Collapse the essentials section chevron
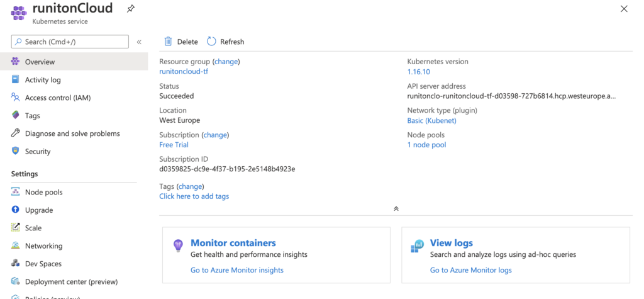644x299 pixels. tap(396, 208)
